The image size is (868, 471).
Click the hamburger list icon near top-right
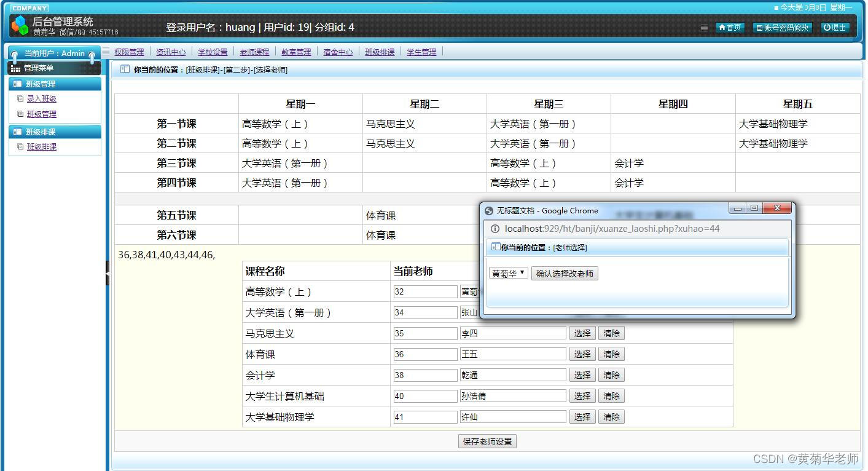tap(703, 28)
